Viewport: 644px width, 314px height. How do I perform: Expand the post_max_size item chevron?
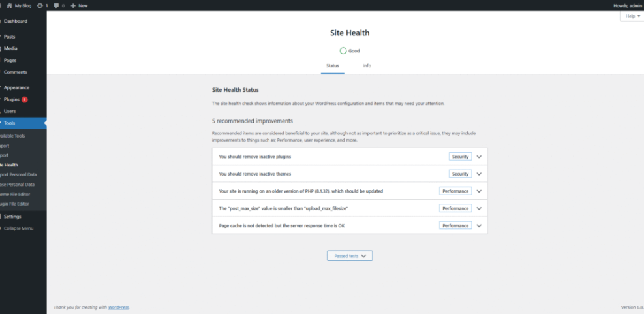pyautogui.click(x=479, y=208)
